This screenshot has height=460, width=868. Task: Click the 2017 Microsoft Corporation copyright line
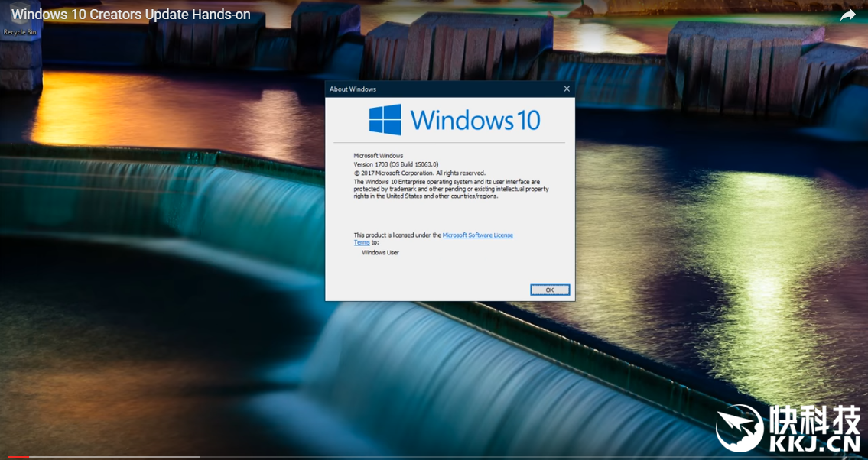point(419,173)
